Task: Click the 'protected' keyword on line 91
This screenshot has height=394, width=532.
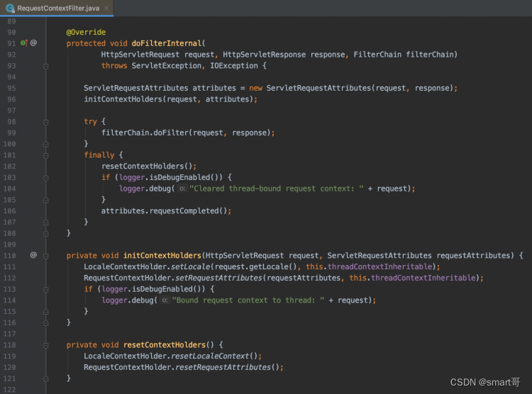Action: coord(86,43)
